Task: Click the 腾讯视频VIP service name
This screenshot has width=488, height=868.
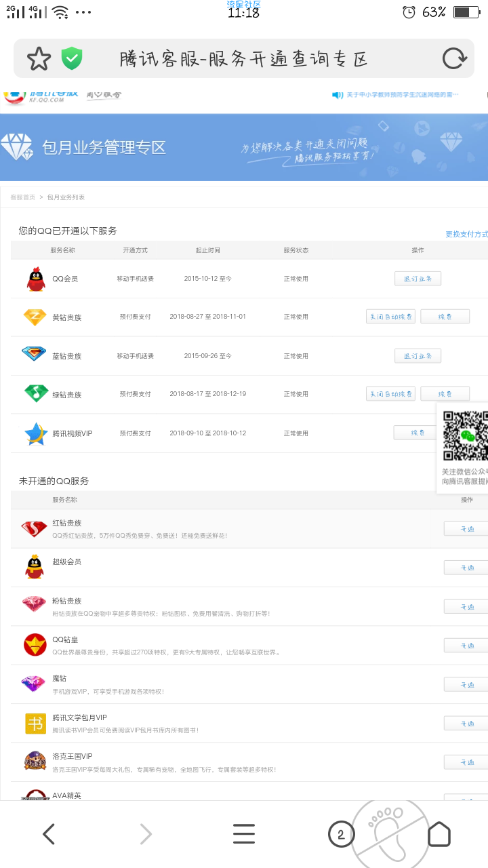Action: pyautogui.click(x=73, y=433)
